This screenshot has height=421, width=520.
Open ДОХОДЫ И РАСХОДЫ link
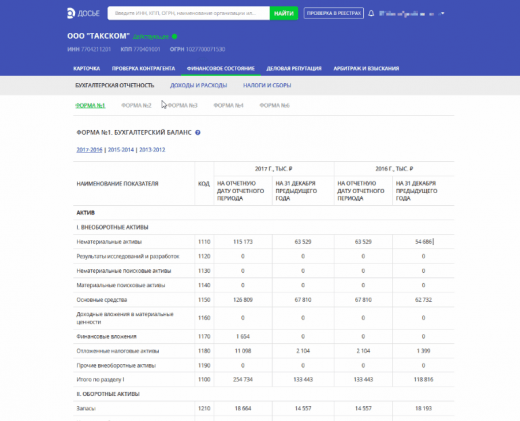tap(199, 85)
